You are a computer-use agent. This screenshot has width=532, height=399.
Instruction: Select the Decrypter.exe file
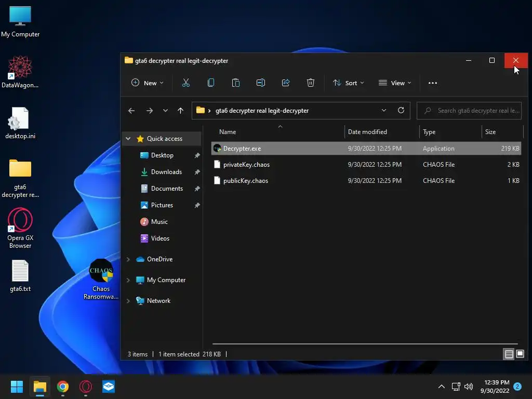[366, 148]
